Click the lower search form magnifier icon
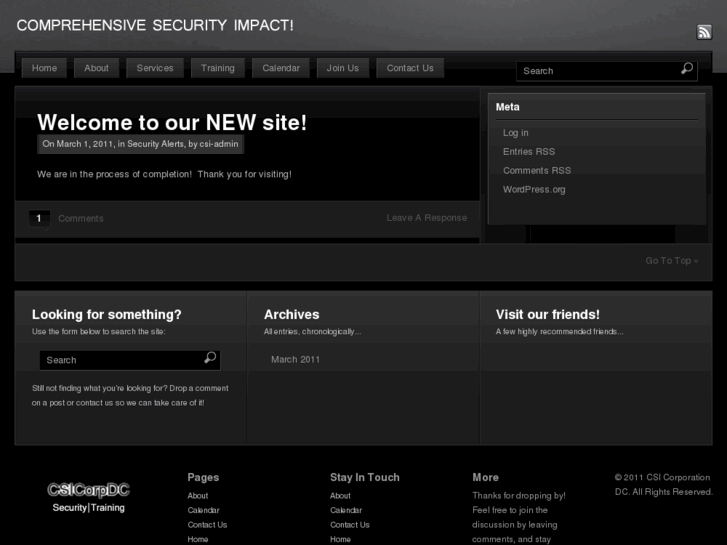The height and width of the screenshot is (545, 727). click(x=210, y=358)
